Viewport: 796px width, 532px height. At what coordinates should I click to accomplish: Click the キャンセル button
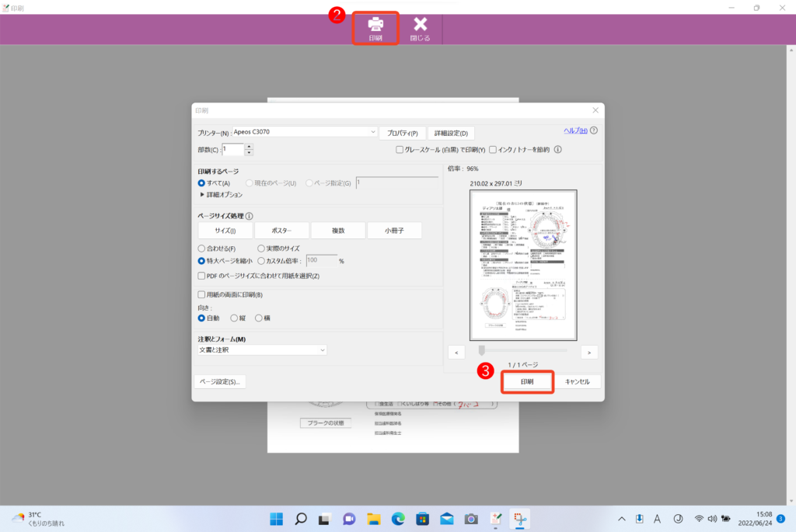[x=577, y=382]
